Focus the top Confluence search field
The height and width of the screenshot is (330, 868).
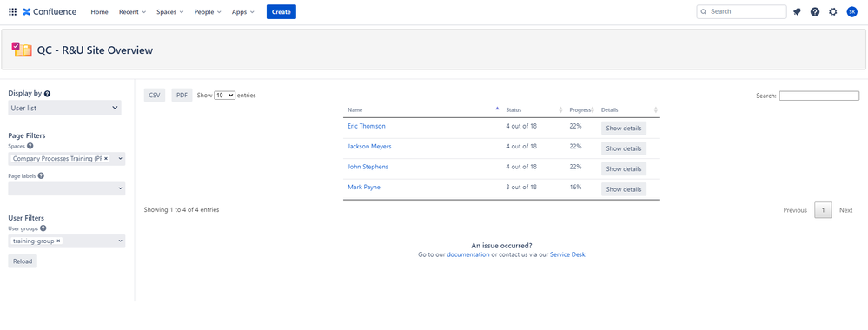[x=741, y=11]
